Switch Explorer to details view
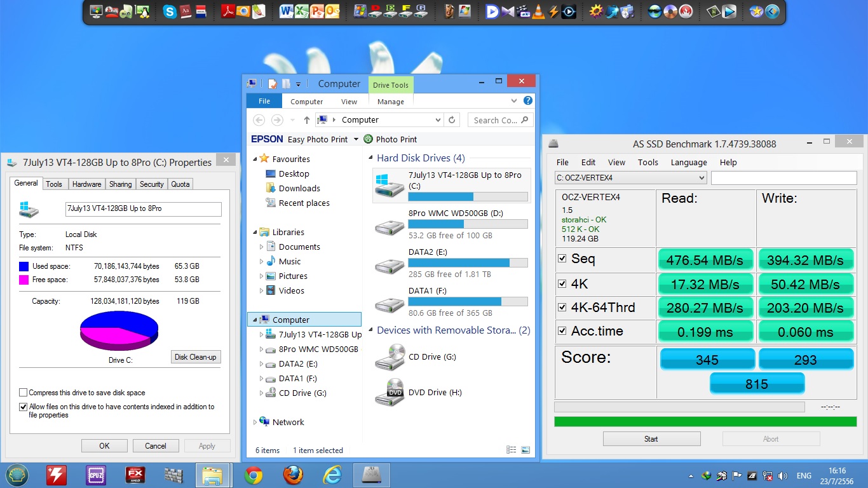The width and height of the screenshot is (868, 488). tap(512, 450)
